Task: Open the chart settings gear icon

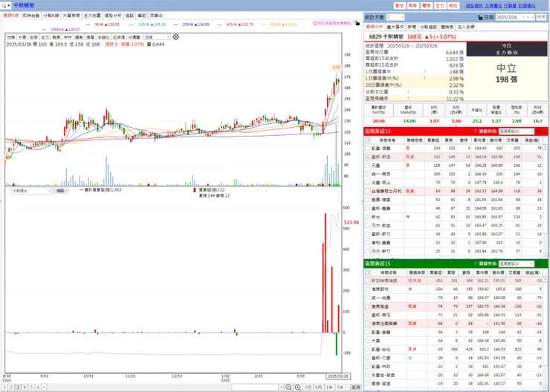Action: click(175, 37)
